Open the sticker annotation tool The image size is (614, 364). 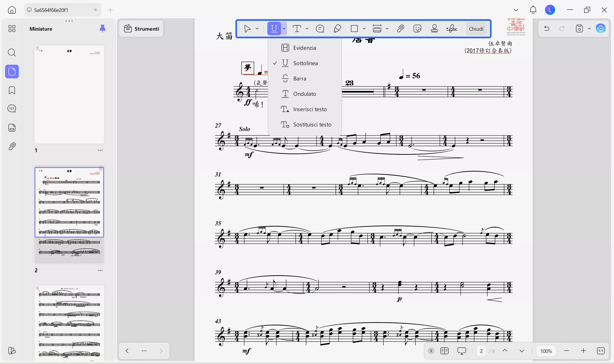(417, 29)
